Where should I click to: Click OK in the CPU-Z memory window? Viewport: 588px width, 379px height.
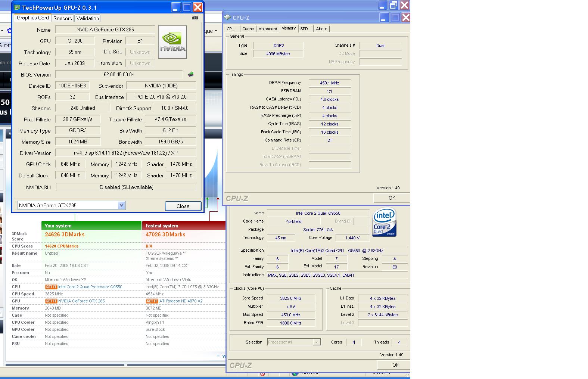click(392, 198)
